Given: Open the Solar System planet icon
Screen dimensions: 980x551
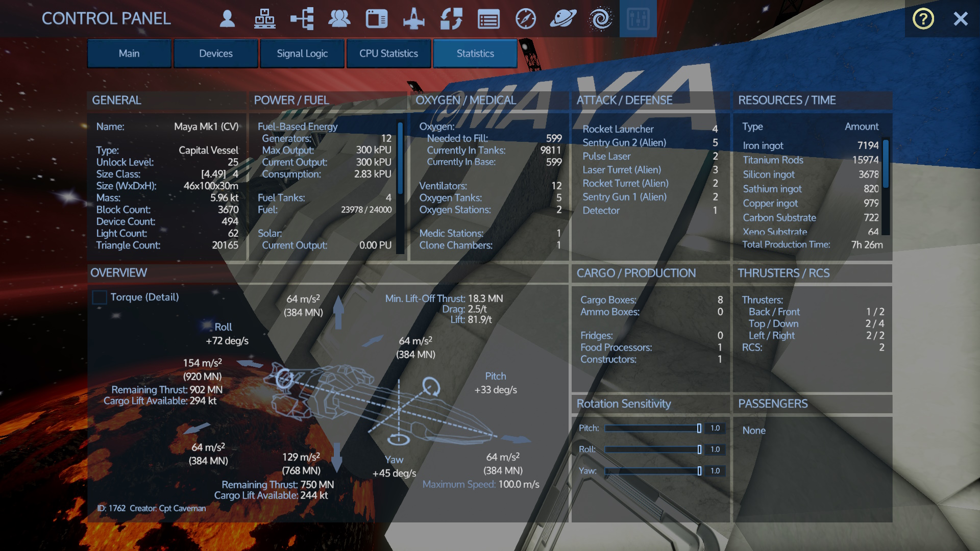Looking at the screenshot, I should [563, 19].
